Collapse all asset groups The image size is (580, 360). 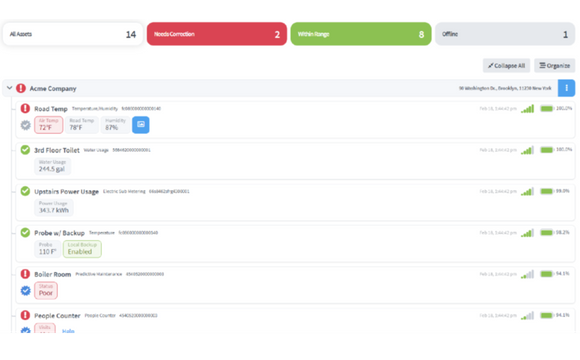pos(506,65)
